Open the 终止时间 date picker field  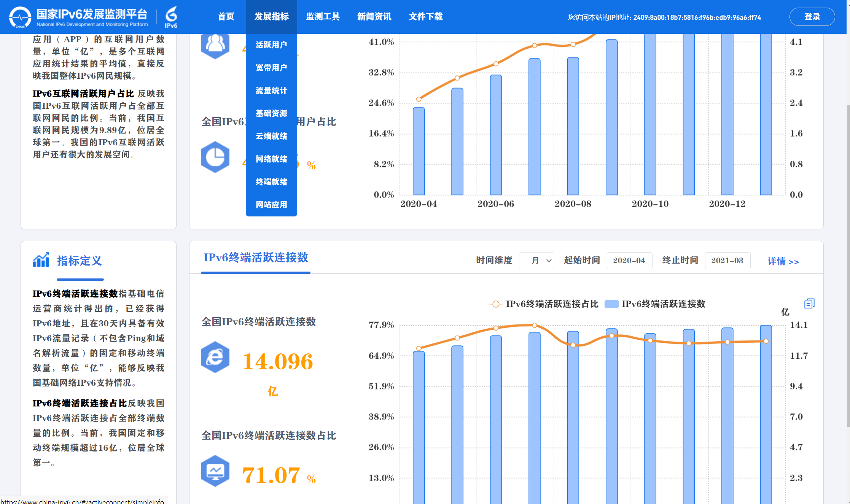[727, 261]
